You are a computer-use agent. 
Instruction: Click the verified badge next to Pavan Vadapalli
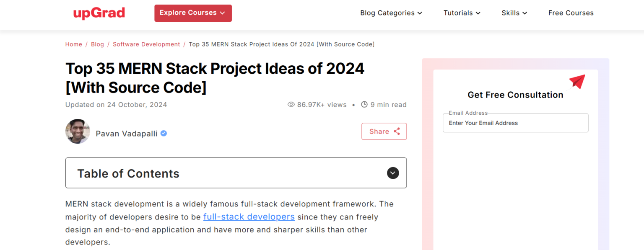[164, 133]
